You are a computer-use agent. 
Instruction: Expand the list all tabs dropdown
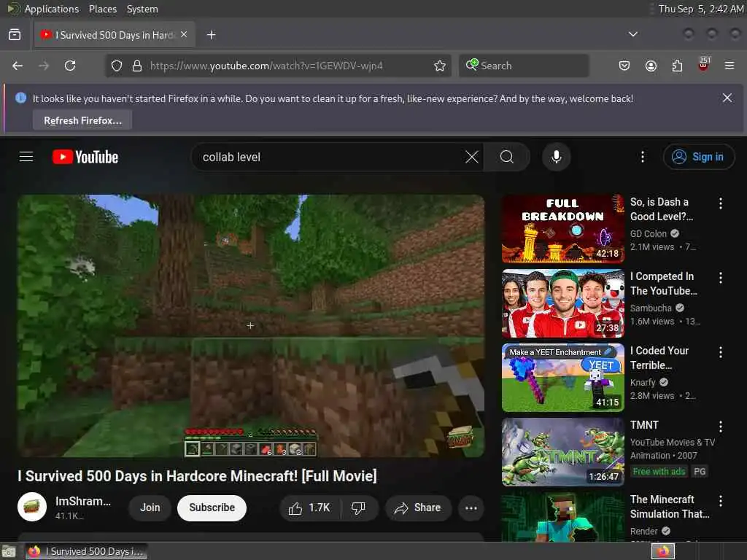click(632, 34)
